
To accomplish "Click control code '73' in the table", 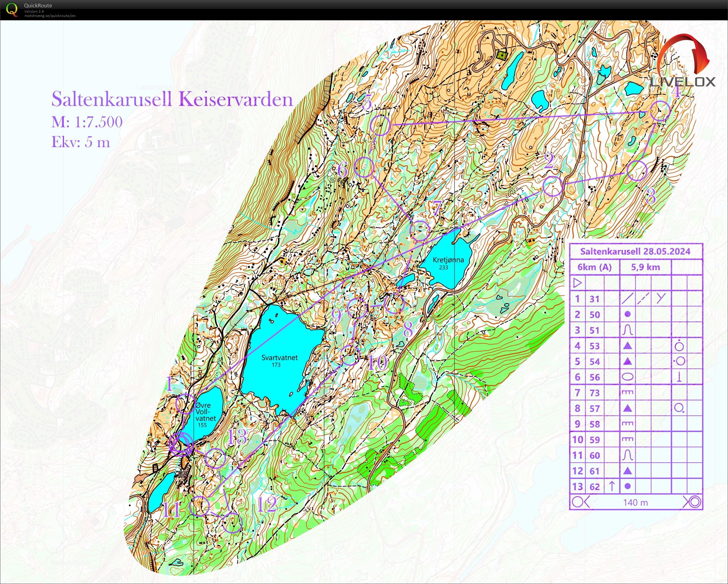I will [x=595, y=393].
